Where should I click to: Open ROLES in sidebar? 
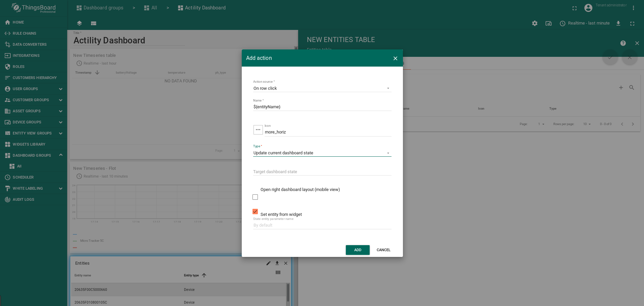click(x=34, y=67)
